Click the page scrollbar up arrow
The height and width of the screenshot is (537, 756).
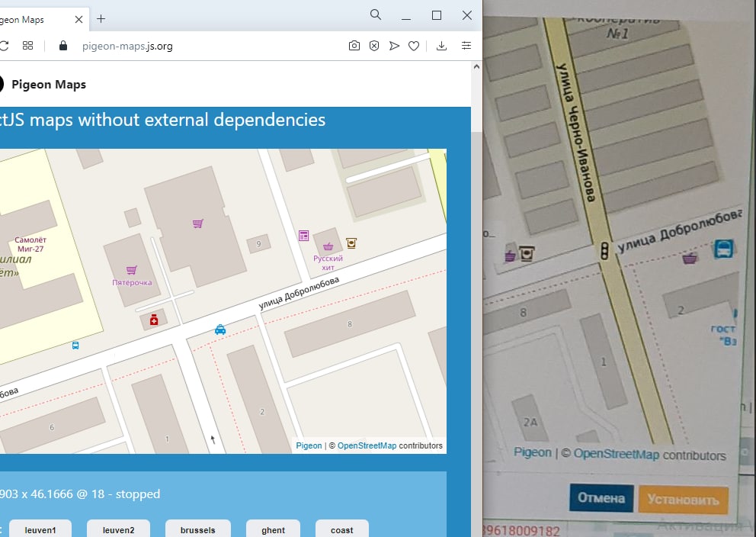point(476,67)
